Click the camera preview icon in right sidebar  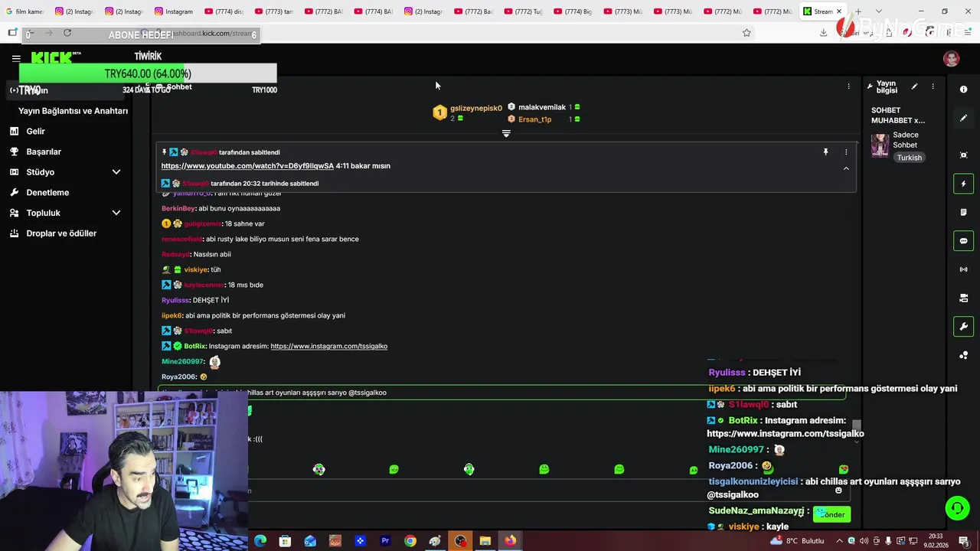click(x=963, y=298)
